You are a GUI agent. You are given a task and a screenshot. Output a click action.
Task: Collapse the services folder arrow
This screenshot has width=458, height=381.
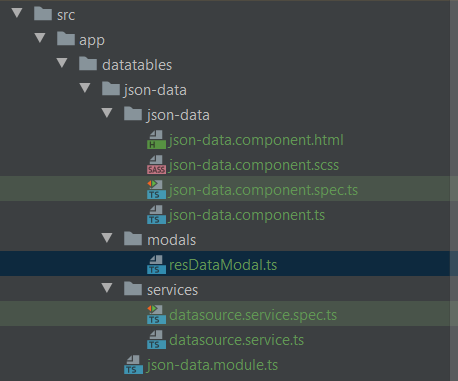coord(107,288)
